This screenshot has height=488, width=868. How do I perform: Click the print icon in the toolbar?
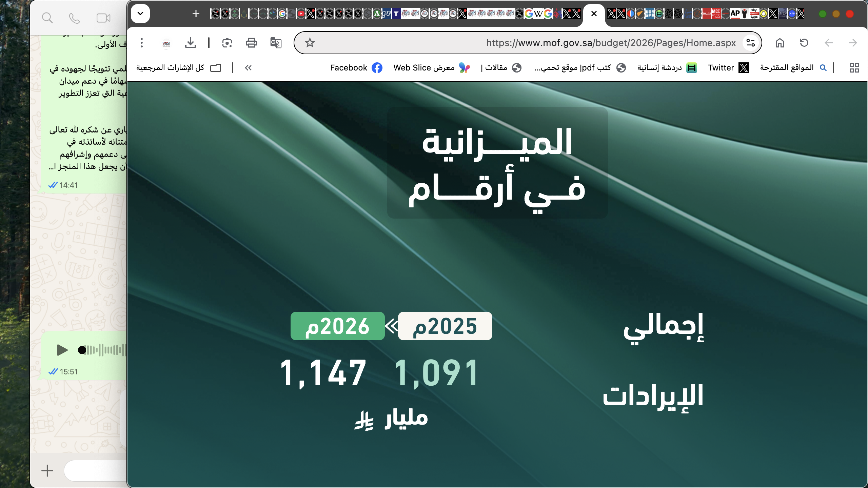tap(251, 43)
